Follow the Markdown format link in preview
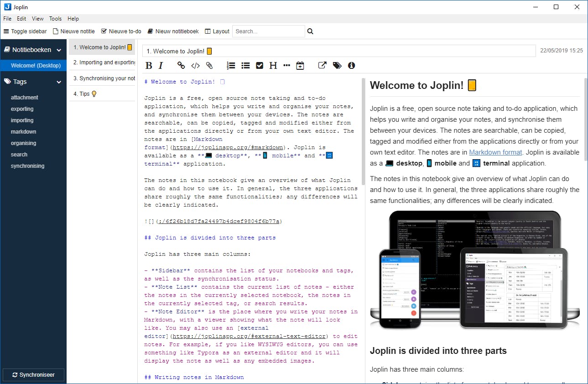Image resolution: width=588 pixels, height=384 pixels. pos(495,152)
